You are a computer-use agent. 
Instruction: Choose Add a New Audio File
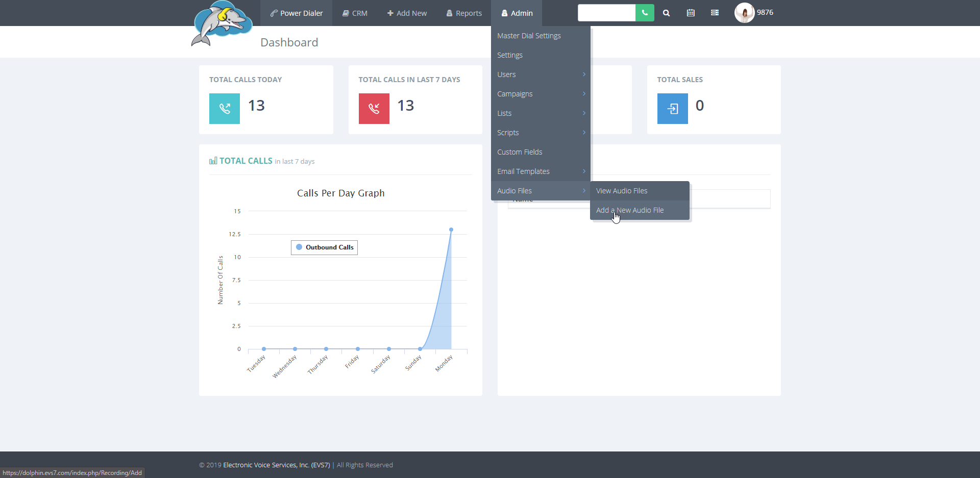(640, 210)
